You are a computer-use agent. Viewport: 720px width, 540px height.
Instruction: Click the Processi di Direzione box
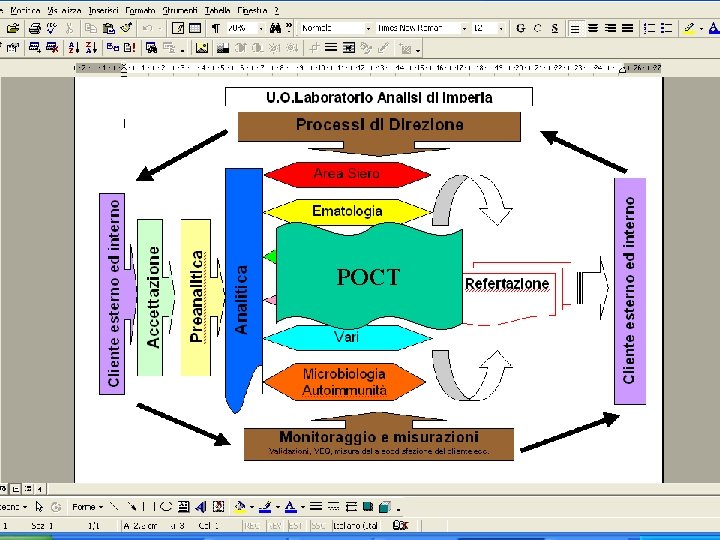[x=379, y=126]
